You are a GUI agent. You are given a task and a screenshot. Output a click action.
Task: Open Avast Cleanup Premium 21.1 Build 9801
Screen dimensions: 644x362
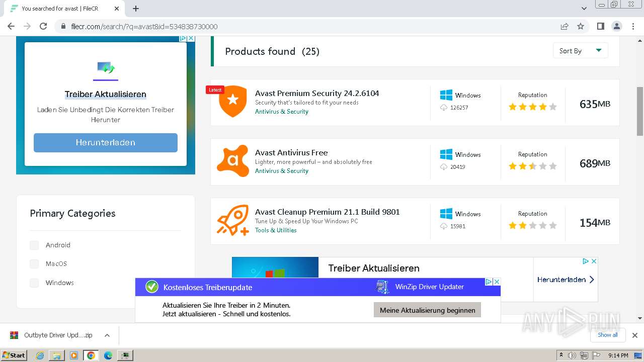pyautogui.click(x=328, y=212)
